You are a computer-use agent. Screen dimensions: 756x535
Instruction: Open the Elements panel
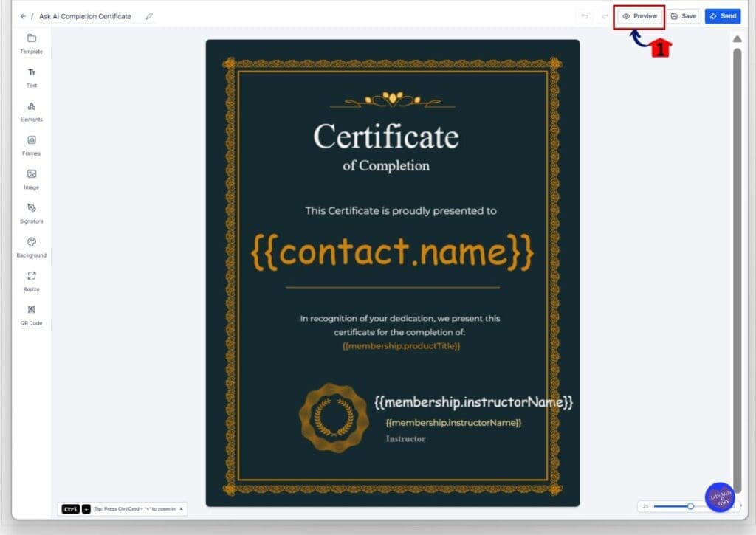31,112
